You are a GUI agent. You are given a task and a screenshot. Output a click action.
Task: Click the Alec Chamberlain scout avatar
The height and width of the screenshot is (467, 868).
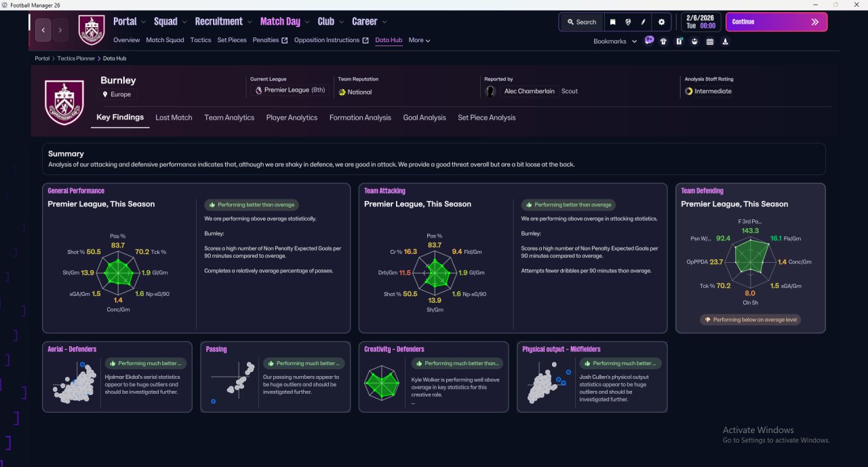(x=491, y=91)
